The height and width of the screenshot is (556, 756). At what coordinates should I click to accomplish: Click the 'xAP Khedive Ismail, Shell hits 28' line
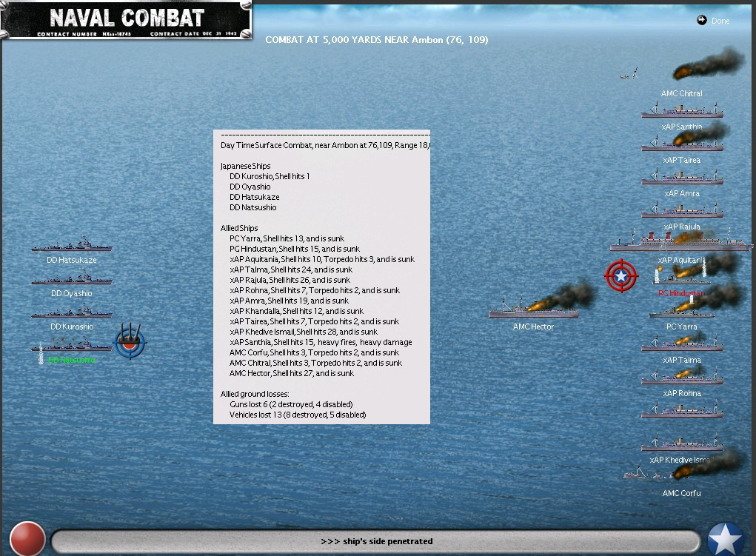304,332
